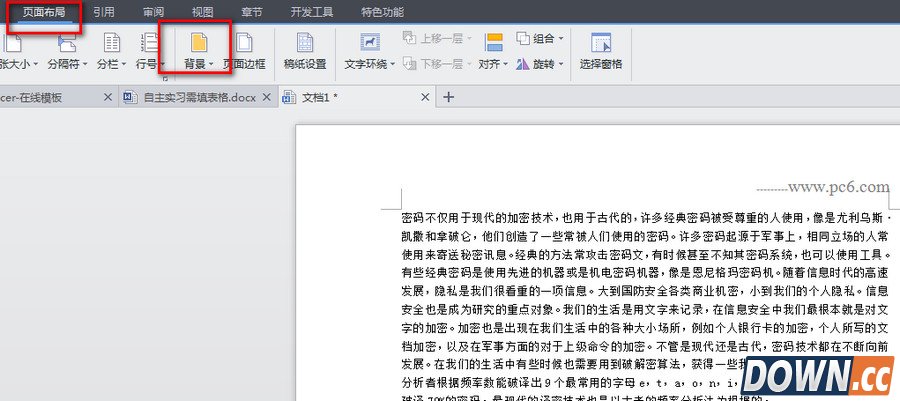Expand the 对齐 dropdown arrow

[506, 65]
